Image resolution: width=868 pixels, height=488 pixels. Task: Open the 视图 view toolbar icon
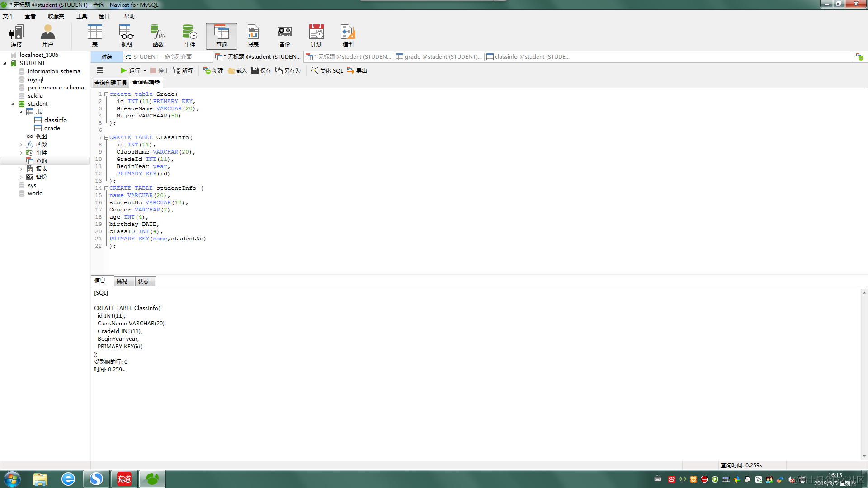coord(126,36)
